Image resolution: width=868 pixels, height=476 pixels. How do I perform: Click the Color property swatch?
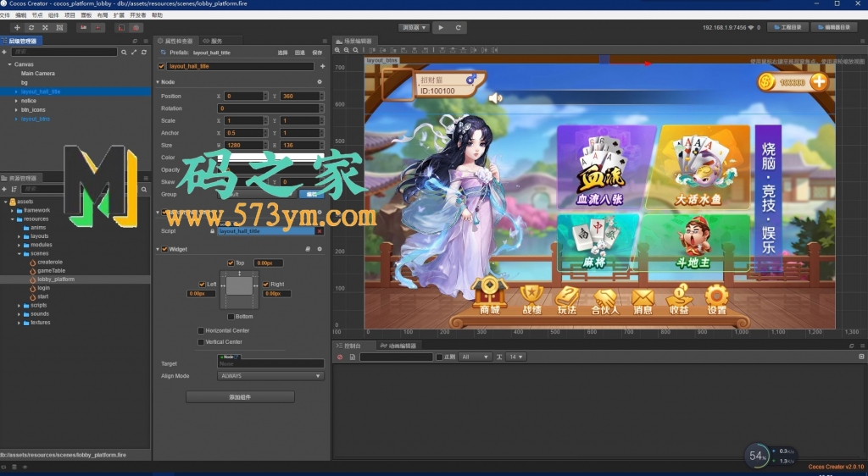point(270,158)
